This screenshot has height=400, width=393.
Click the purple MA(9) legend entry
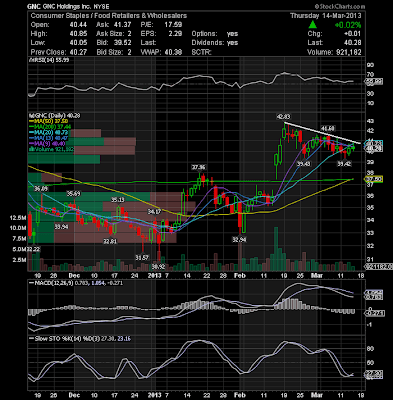point(48,144)
